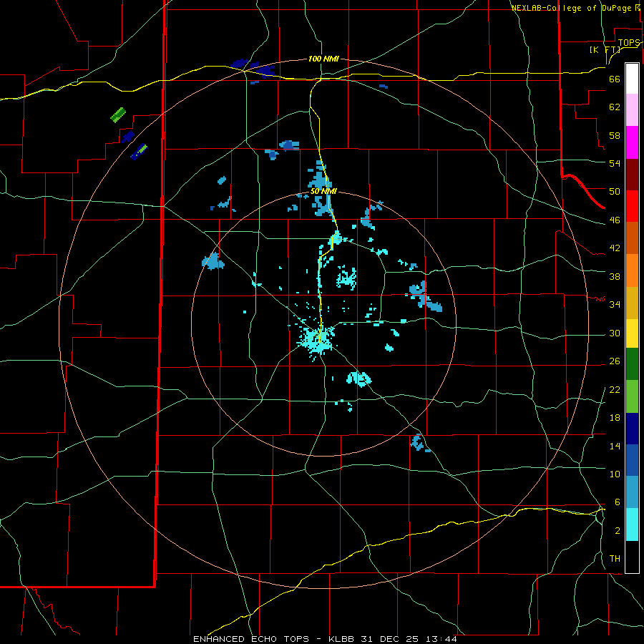Click the "100 NMI" range ring label

point(323,59)
